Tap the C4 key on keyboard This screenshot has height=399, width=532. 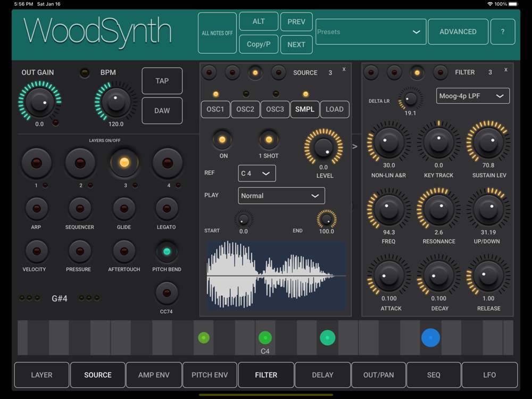tap(265, 338)
